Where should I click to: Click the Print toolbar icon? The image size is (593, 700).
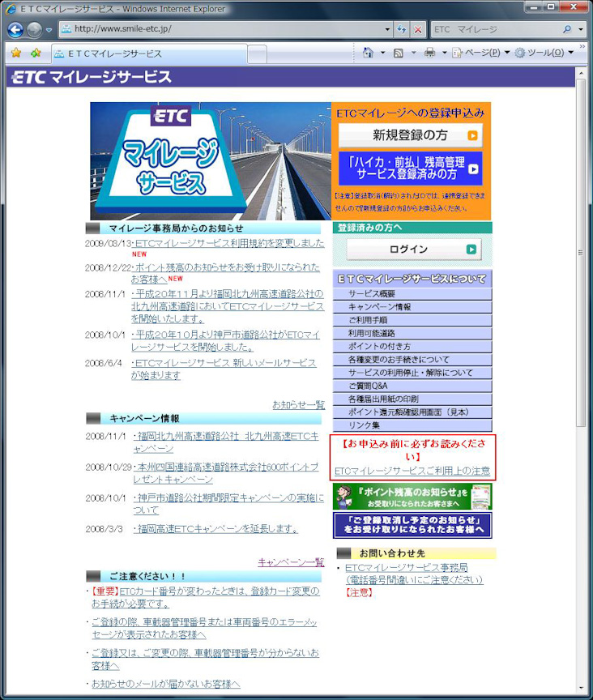[430, 53]
